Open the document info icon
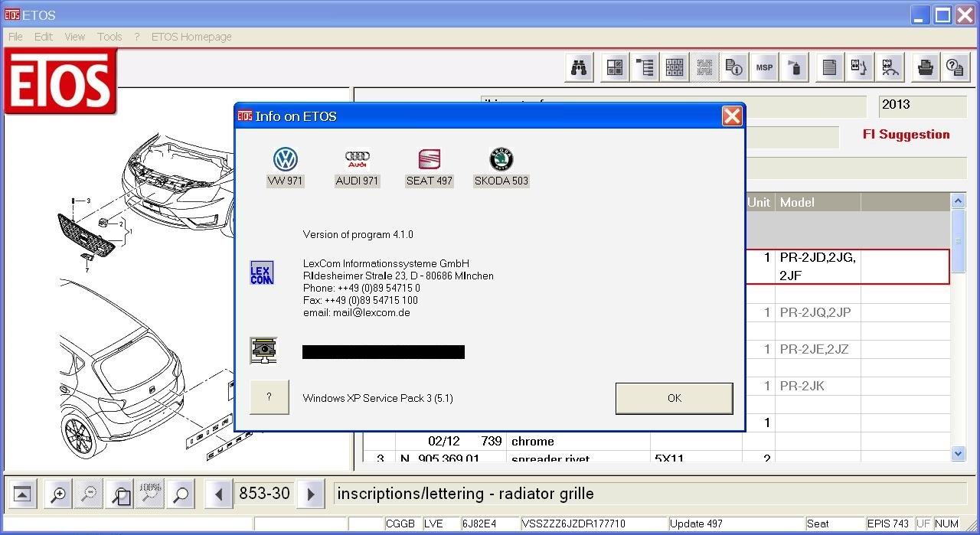This screenshot has width=980, height=535. click(x=734, y=67)
